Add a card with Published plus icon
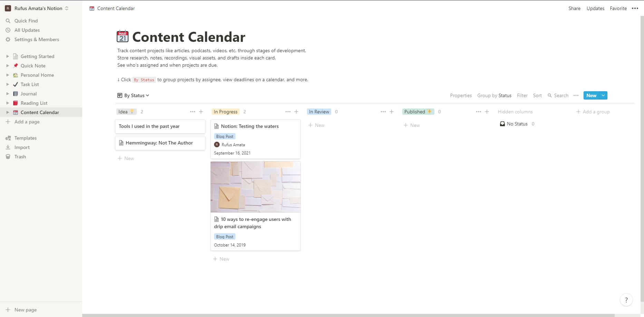This screenshot has height=317, width=644. pos(487,112)
